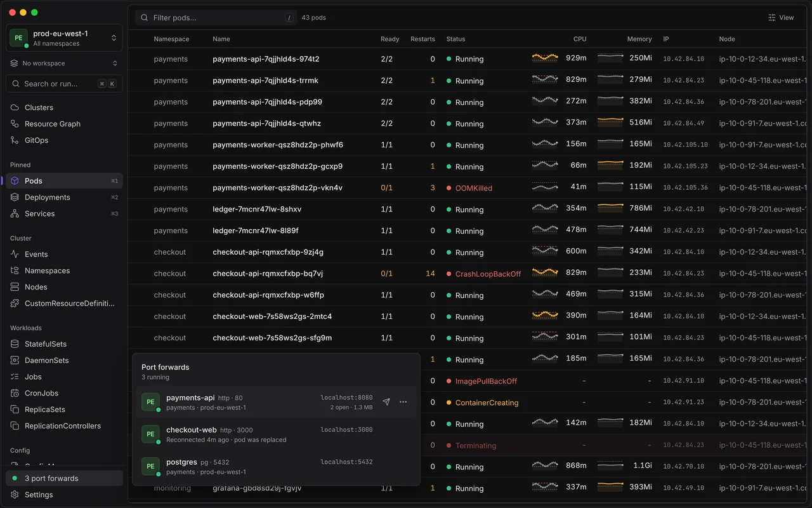Click the CrashLoopBackOff status
Screen dimensions: 812x508
(x=488, y=274)
